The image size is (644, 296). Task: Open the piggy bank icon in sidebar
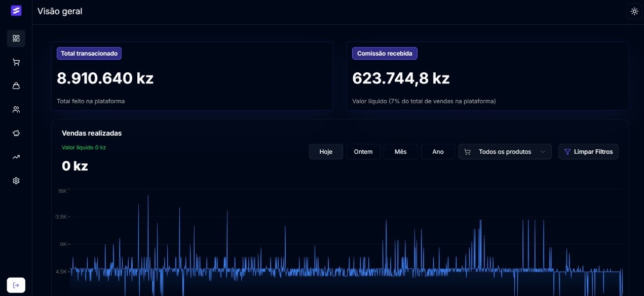click(16, 133)
